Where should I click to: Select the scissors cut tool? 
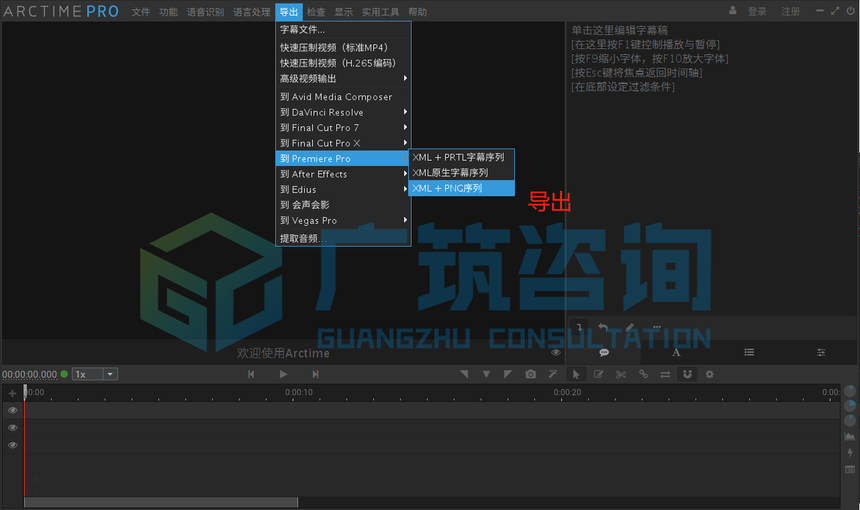pyautogui.click(x=621, y=375)
